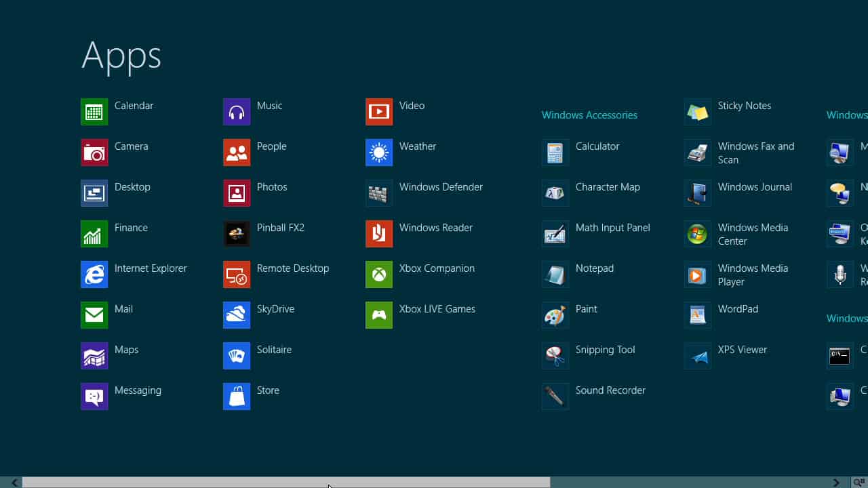Open the Sticky Notes icon
This screenshot has height=488, width=868.
pyautogui.click(x=698, y=112)
